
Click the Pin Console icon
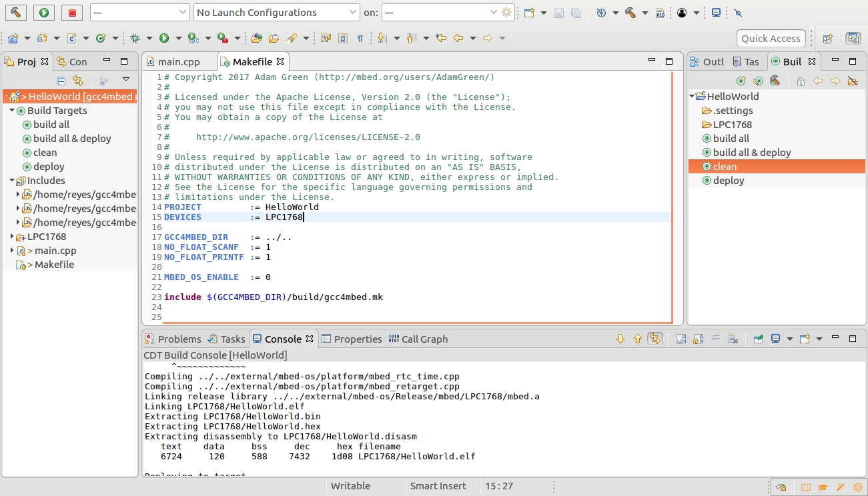(759, 339)
